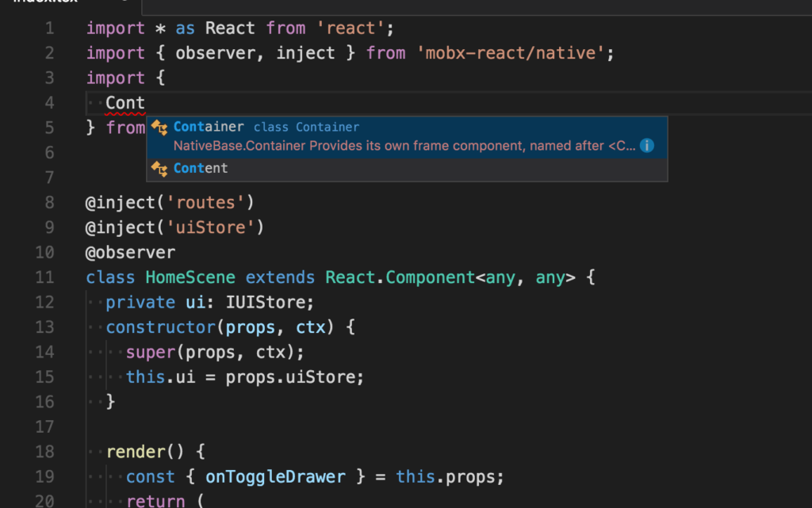The height and width of the screenshot is (508, 812).
Task: Place cursor after 'Cont' on line 4
Action: point(145,103)
